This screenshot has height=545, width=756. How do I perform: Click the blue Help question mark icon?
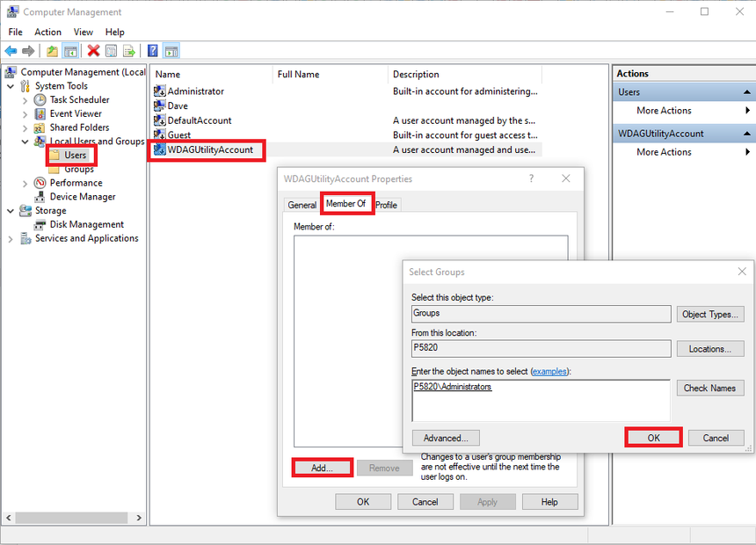point(153,51)
